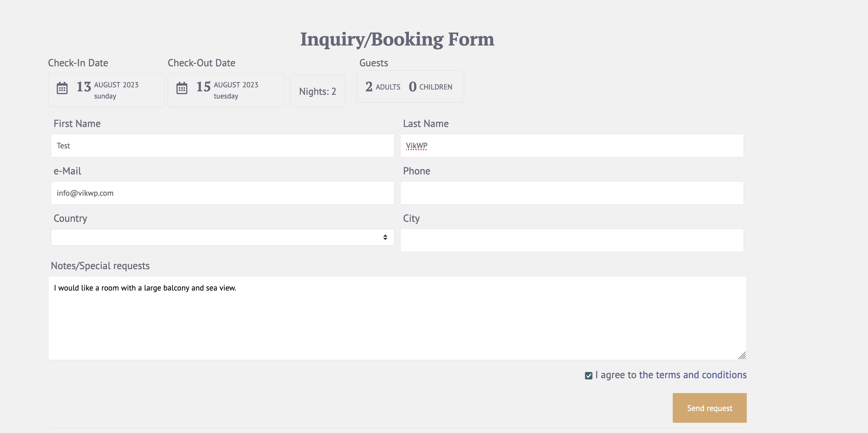Click the e-Mail field with info@vikwp.com
Image resolution: width=868 pixels, height=433 pixels.
(223, 193)
